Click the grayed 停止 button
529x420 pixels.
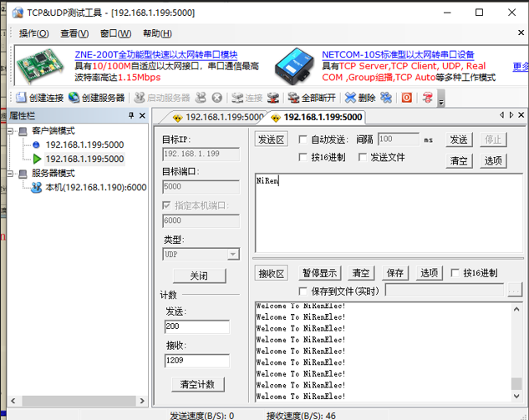coord(493,139)
